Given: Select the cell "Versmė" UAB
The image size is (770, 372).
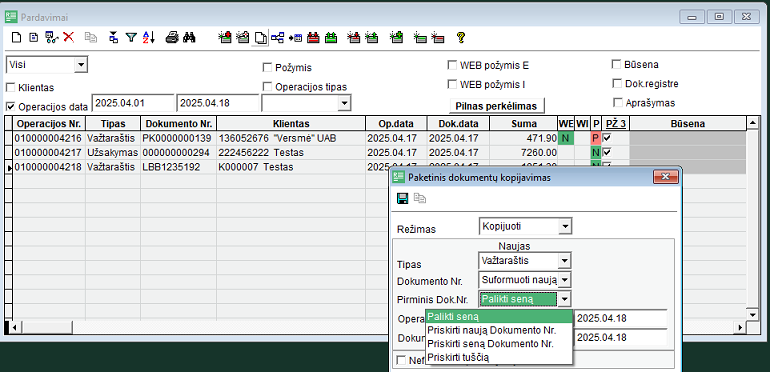Looking at the screenshot, I should coord(291,138).
